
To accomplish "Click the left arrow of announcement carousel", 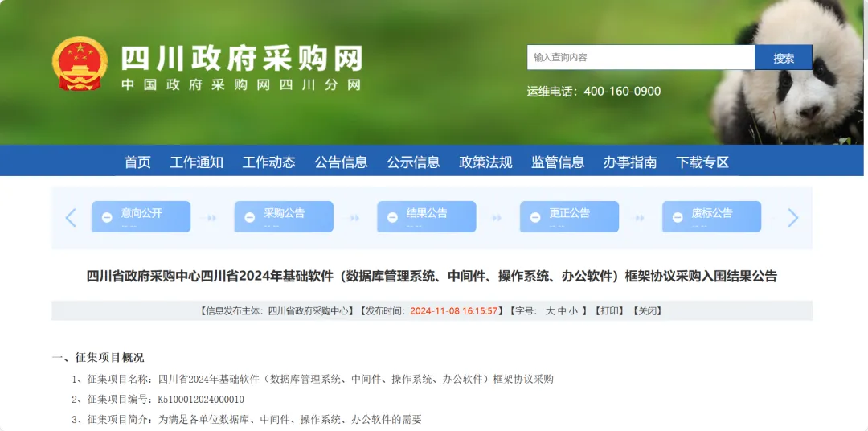I will 70,218.
